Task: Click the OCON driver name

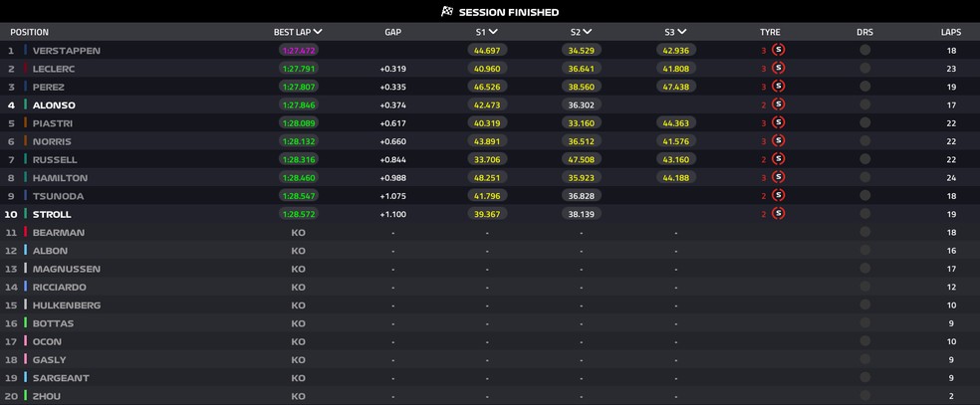Action: click(47, 341)
